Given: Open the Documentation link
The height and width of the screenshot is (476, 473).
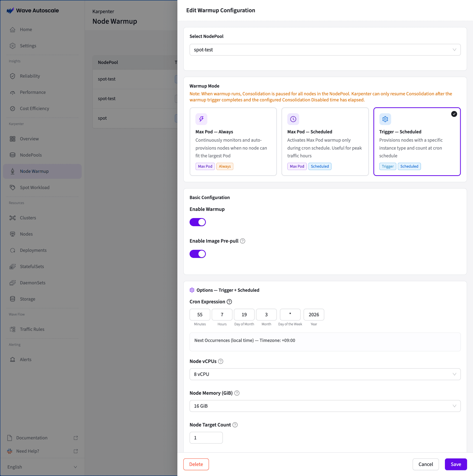Looking at the screenshot, I should coord(42,438).
